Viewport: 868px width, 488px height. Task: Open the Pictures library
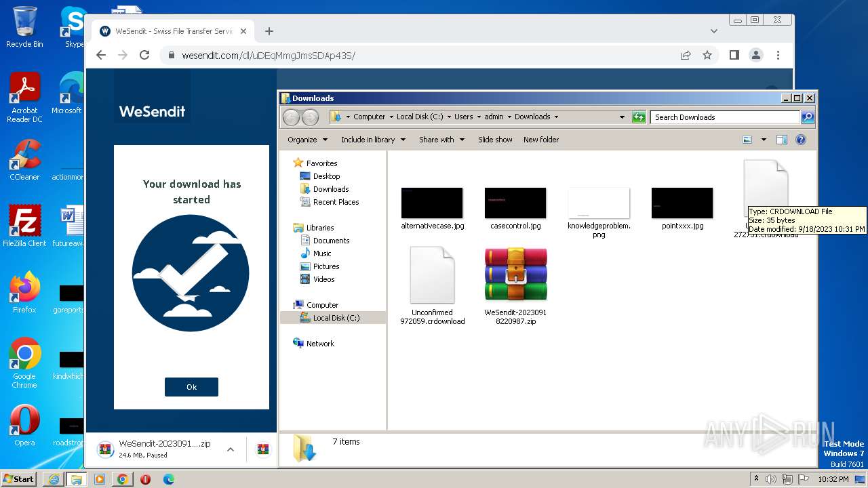tap(326, 266)
